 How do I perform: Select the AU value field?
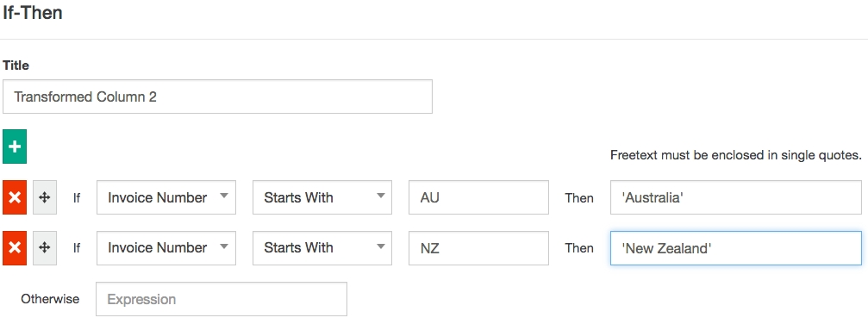479,197
